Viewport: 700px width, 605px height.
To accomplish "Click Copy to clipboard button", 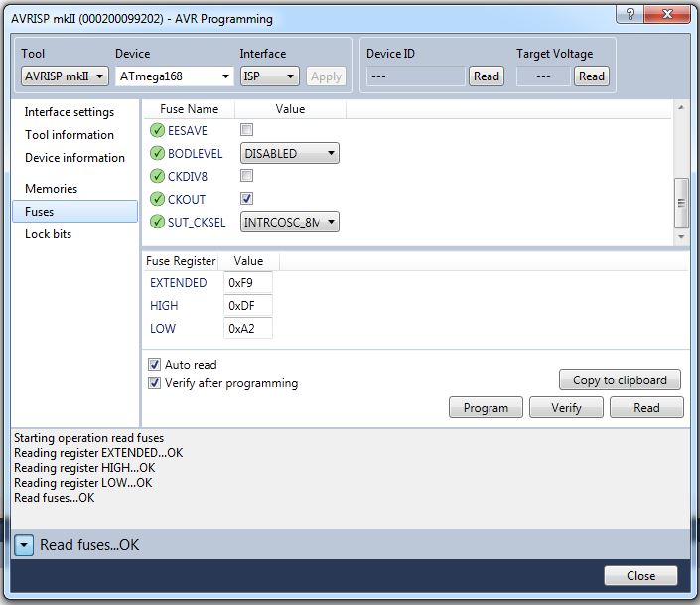I will point(620,380).
